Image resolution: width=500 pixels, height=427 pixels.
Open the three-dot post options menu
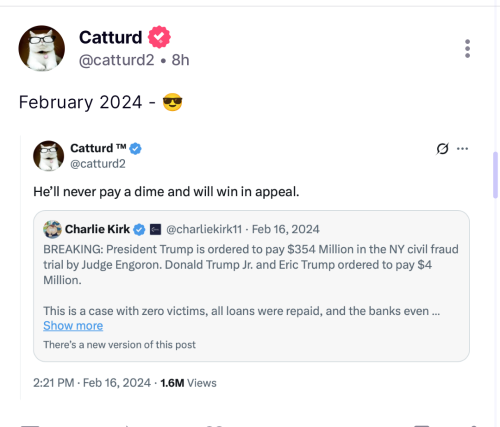pos(467,49)
